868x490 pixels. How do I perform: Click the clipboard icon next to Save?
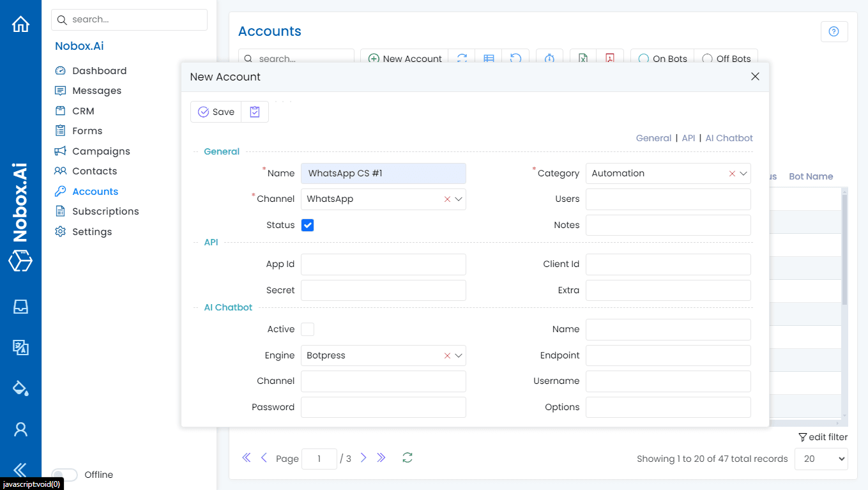point(254,111)
